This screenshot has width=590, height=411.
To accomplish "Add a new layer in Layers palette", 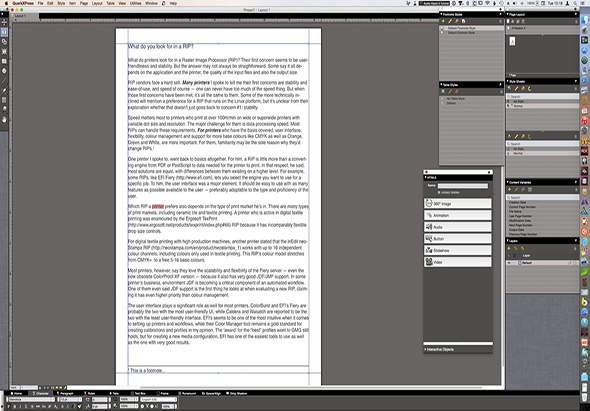I will pos(509,248).
